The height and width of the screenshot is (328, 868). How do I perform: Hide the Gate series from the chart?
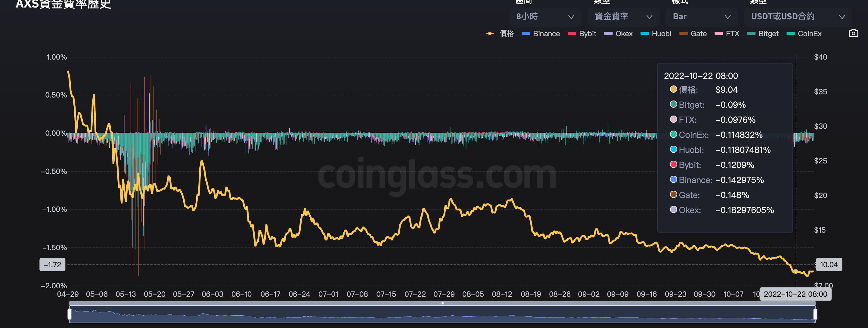click(693, 33)
